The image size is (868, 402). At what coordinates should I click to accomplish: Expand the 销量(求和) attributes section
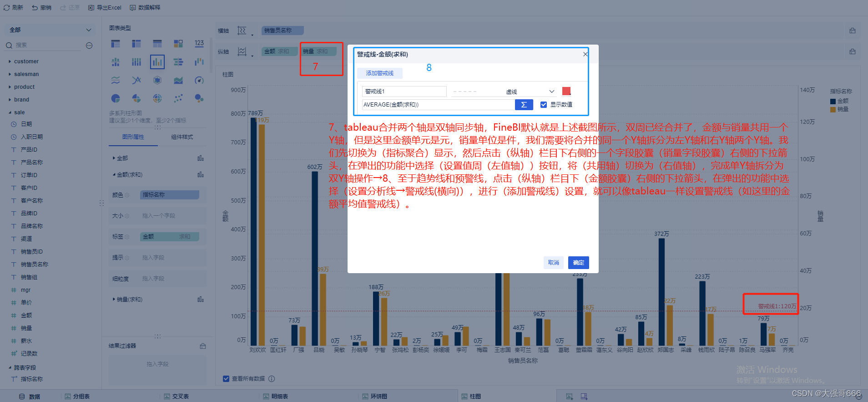(x=114, y=300)
